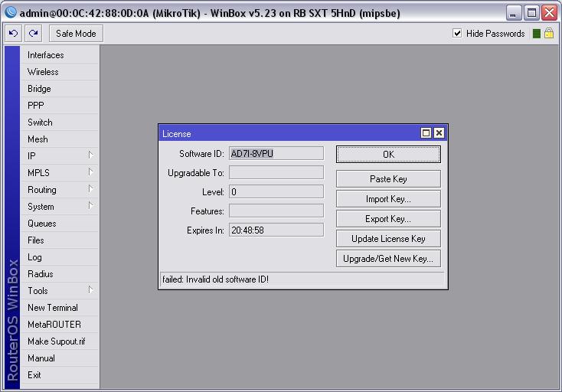This screenshot has height=392, width=562.
Task: Choose Exit from sidebar
Action: pyautogui.click(x=60, y=375)
